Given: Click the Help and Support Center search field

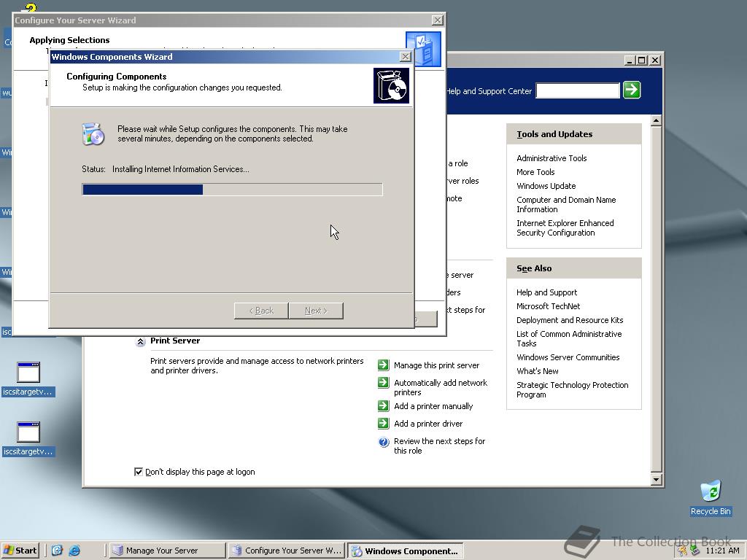Looking at the screenshot, I should (x=578, y=90).
